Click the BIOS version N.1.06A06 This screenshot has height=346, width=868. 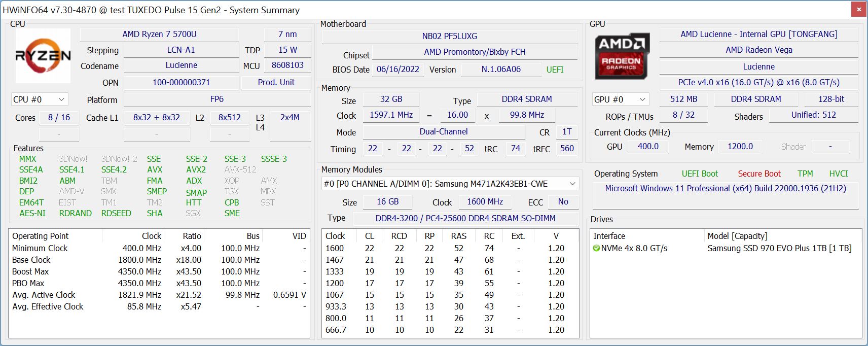(x=501, y=70)
